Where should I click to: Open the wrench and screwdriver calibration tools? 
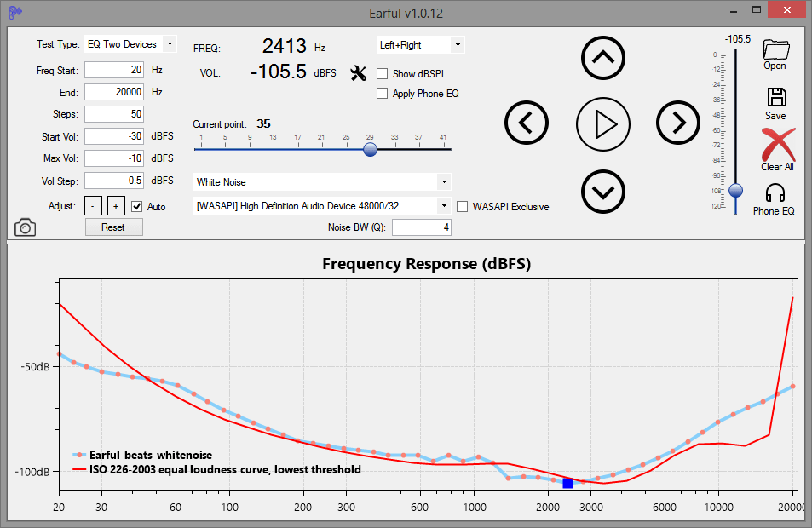click(359, 74)
